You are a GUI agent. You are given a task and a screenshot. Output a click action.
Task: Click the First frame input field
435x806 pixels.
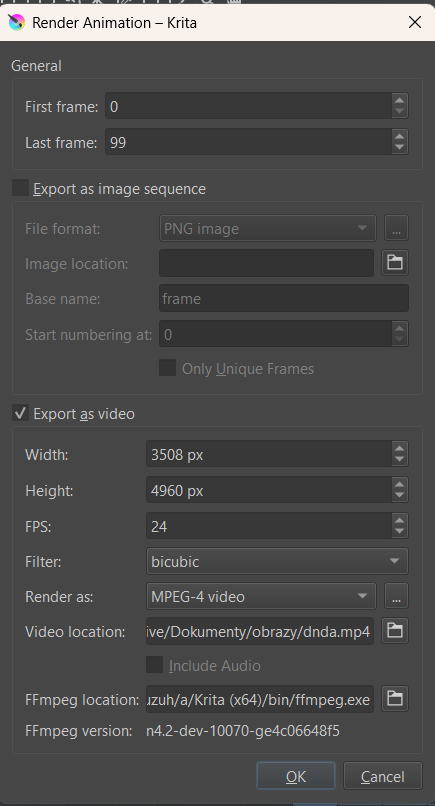248,106
